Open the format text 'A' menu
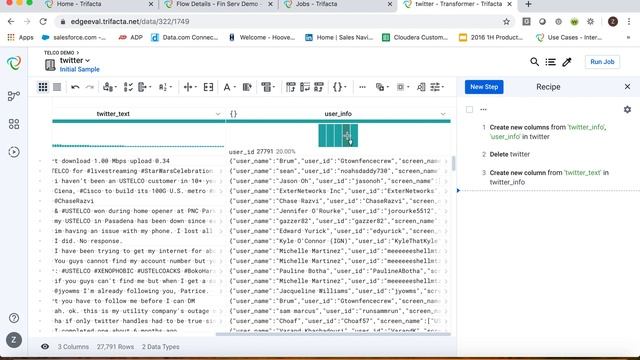This screenshot has width=640, height=360. [x=229, y=87]
